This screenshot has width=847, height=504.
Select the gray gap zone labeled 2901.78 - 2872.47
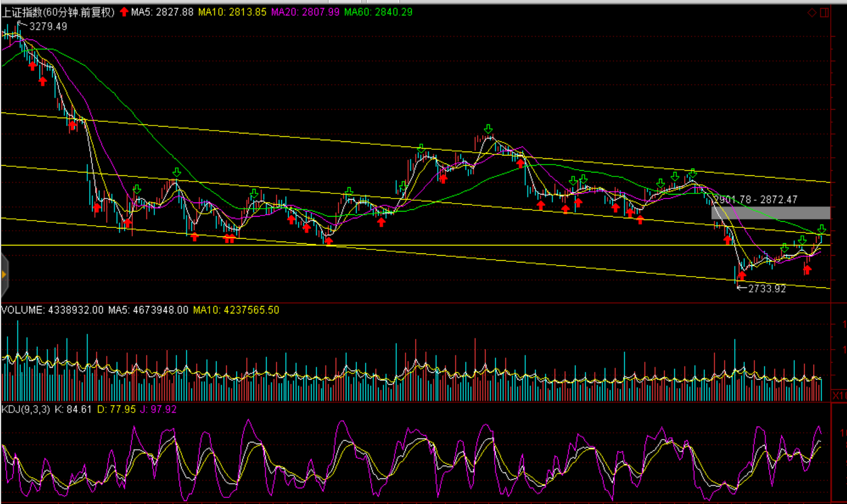pyautogui.click(x=771, y=213)
